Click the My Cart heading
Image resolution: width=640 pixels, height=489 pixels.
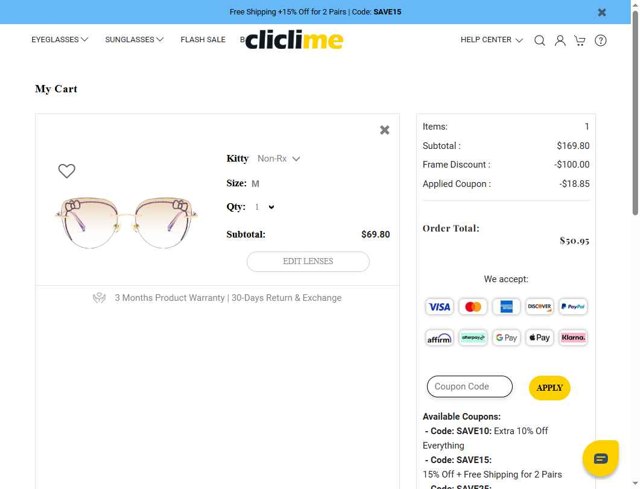coord(56,89)
